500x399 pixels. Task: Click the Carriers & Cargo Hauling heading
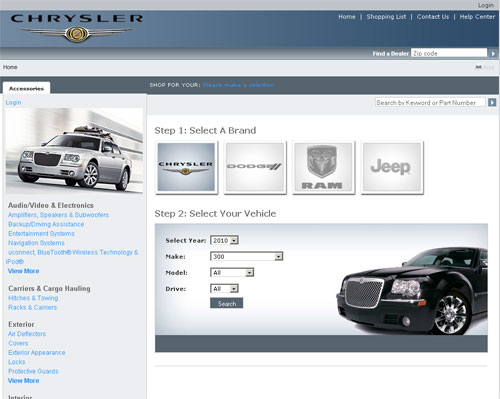tap(49, 288)
